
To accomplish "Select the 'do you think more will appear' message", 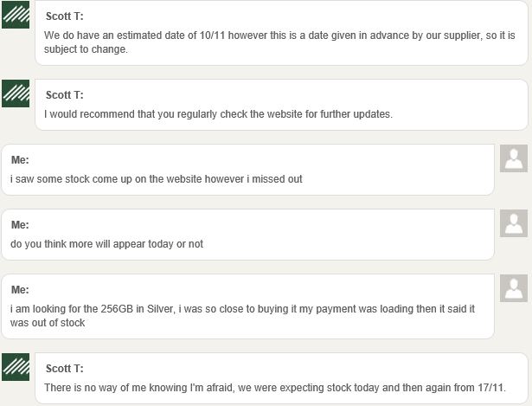I will pyautogui.click(x=248, y=235).
